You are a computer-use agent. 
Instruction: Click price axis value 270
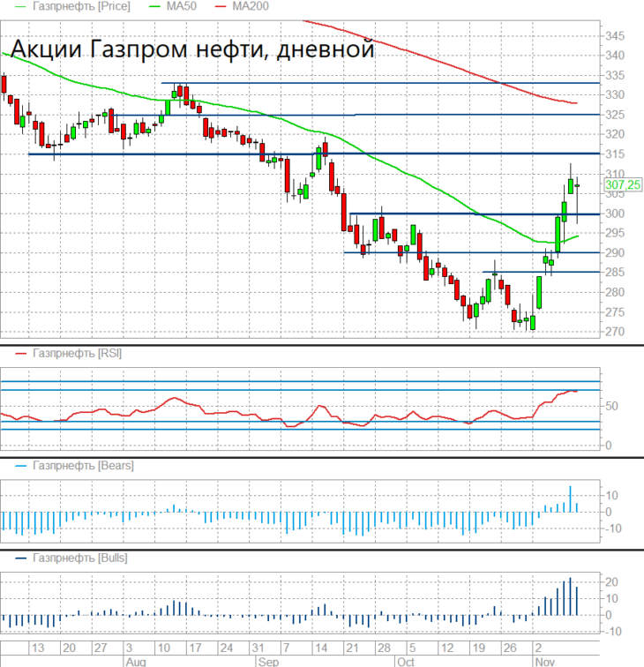pyautogui.click(x=615, y=332)
